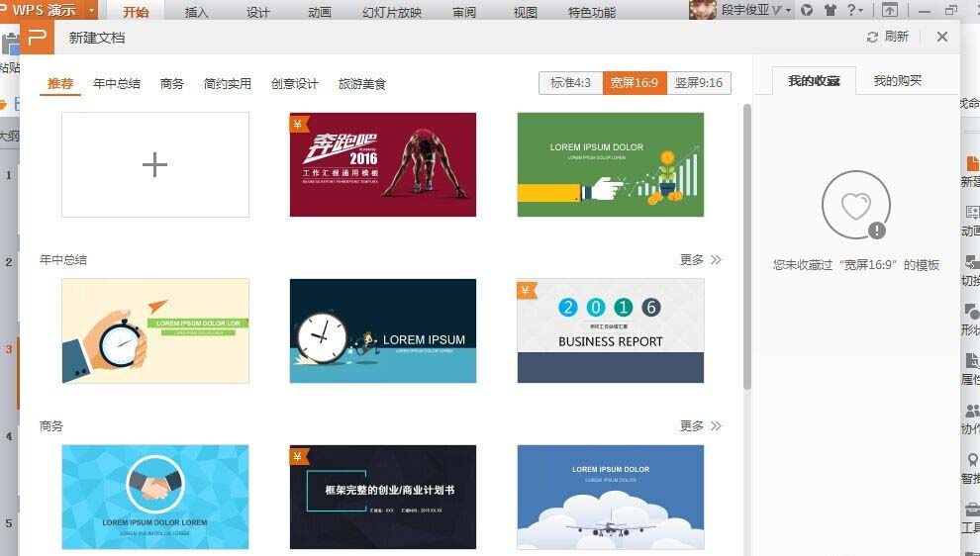The height and width of the screenshot is (556, 980).
Task: Click the 年中总结 section heading
Action: [x=63, y=260]
